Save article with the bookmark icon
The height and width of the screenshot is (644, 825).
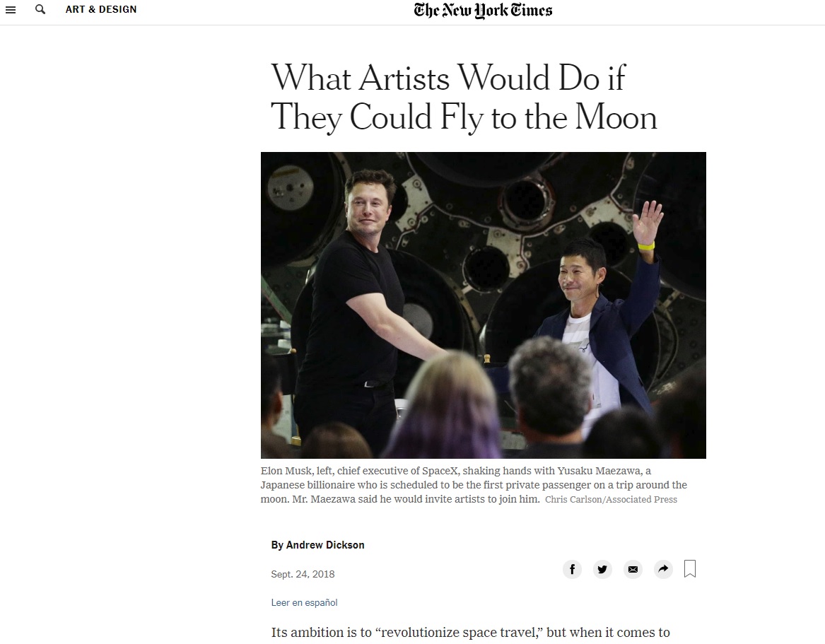[x=690, y=568]
